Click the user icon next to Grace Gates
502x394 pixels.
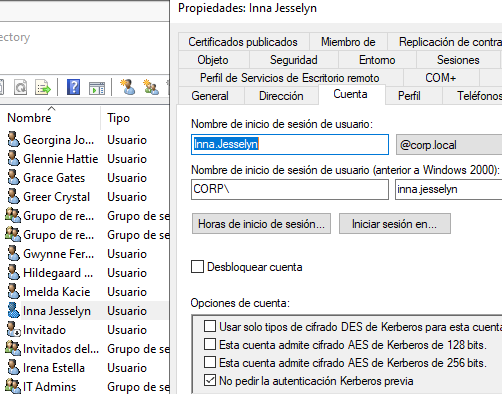[x=13, y=177]
